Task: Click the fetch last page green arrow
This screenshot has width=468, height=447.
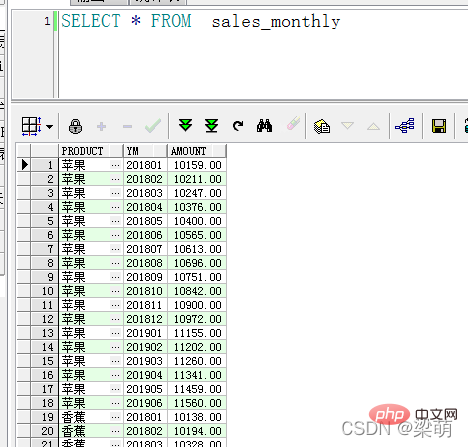Action: [212, 126]
